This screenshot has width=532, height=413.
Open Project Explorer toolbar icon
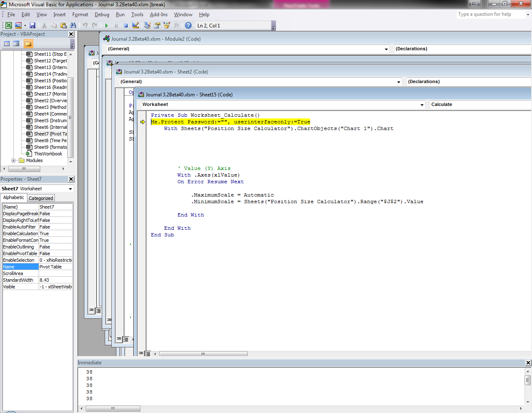(x=147, y=25)
